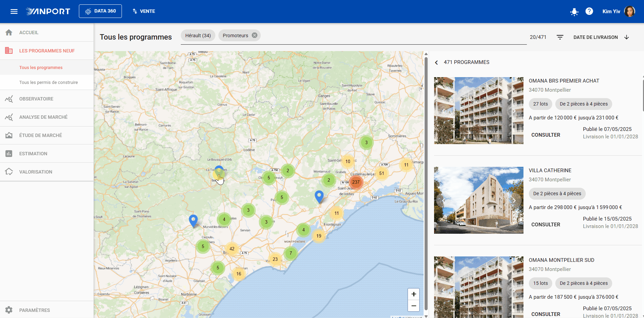This screenshot has width=644, height=318.
Task: Open ÉTUDE DE MARCHÉ section
Action: (47, 135)
